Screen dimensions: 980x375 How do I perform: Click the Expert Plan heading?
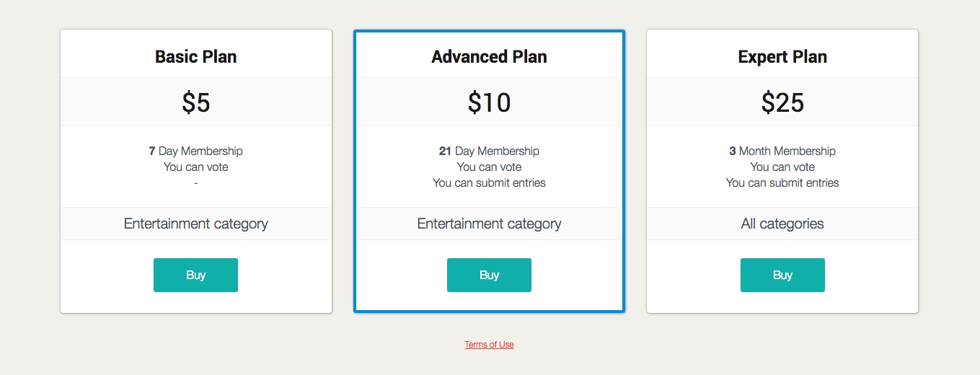(782, 56)
